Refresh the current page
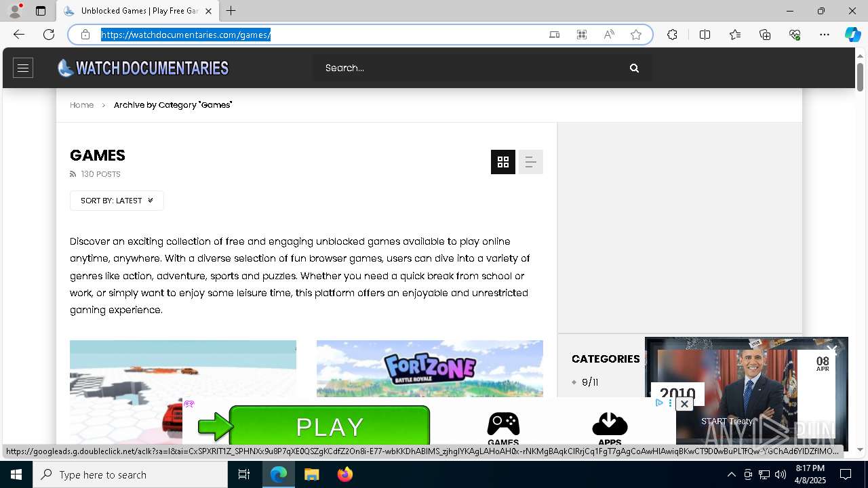The image size is (868, 488). pyautogui.click(x=49, y=35)
